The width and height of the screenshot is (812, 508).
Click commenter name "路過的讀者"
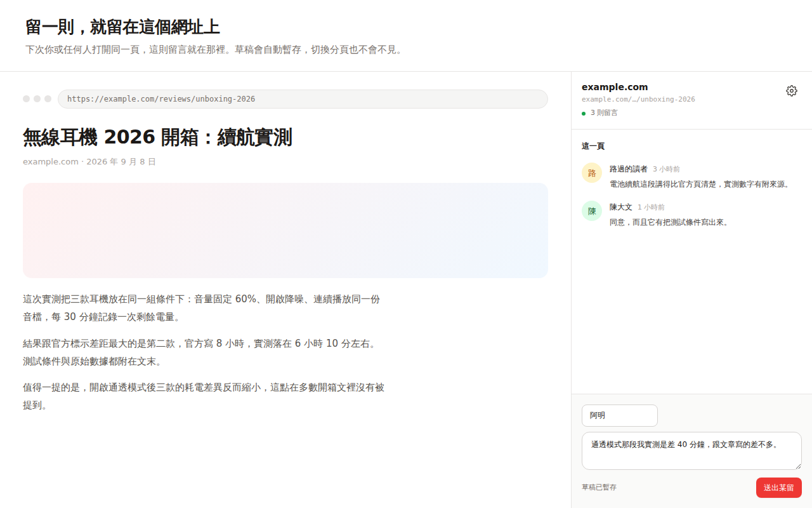[x=629, y=169]
